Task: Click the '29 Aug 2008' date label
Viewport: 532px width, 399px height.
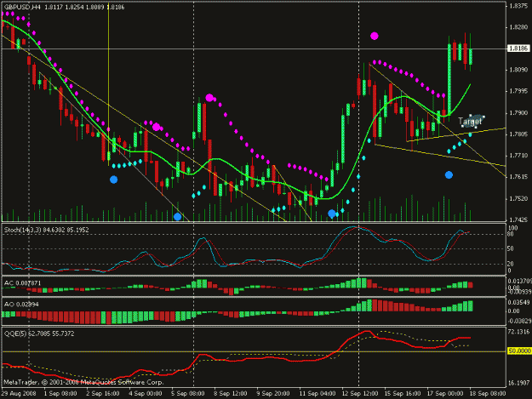Action: coord(19,394)
